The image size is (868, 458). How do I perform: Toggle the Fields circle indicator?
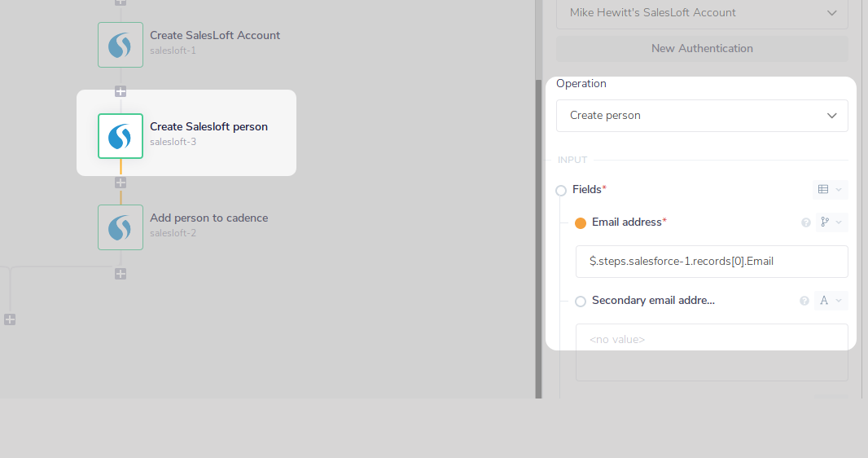561,191
